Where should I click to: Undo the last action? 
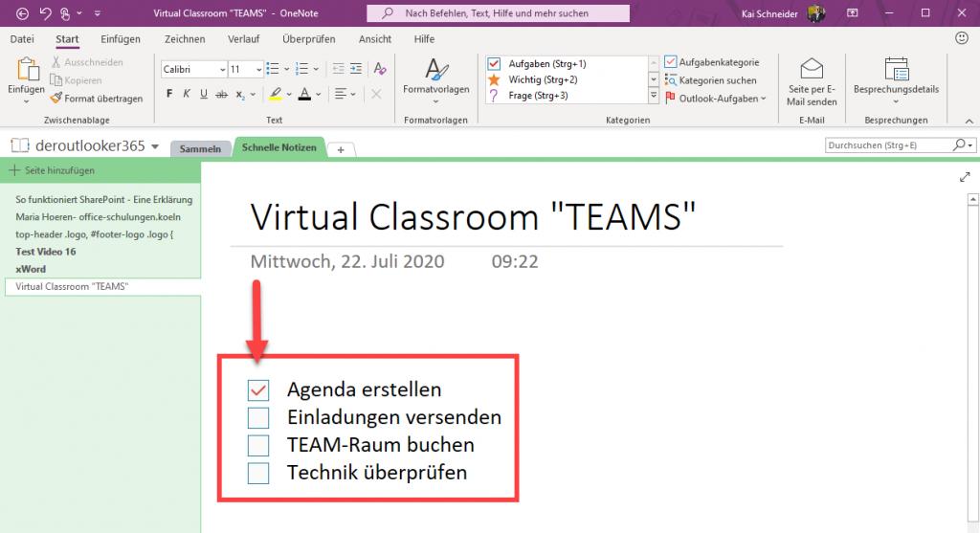pos(45,13)
